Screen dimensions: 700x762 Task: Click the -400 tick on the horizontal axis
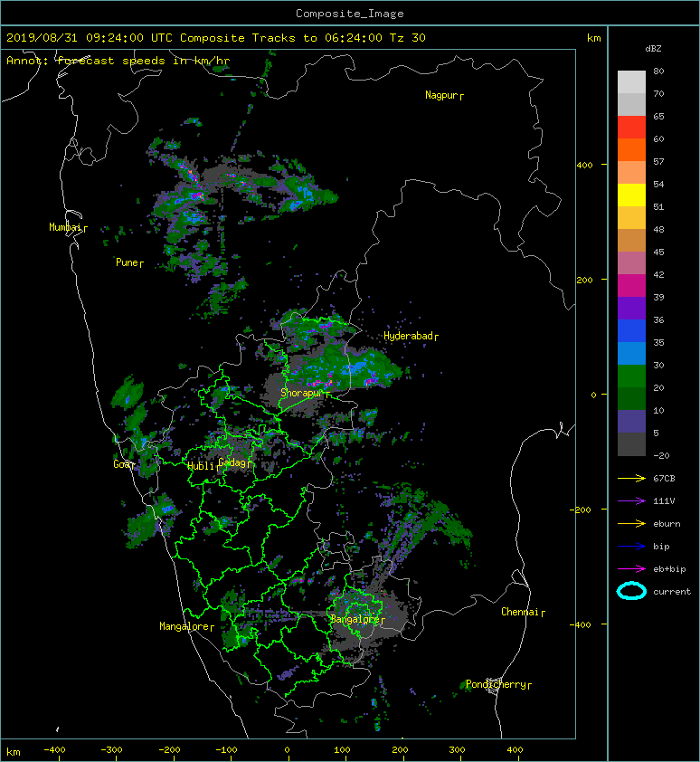(54, 750)
